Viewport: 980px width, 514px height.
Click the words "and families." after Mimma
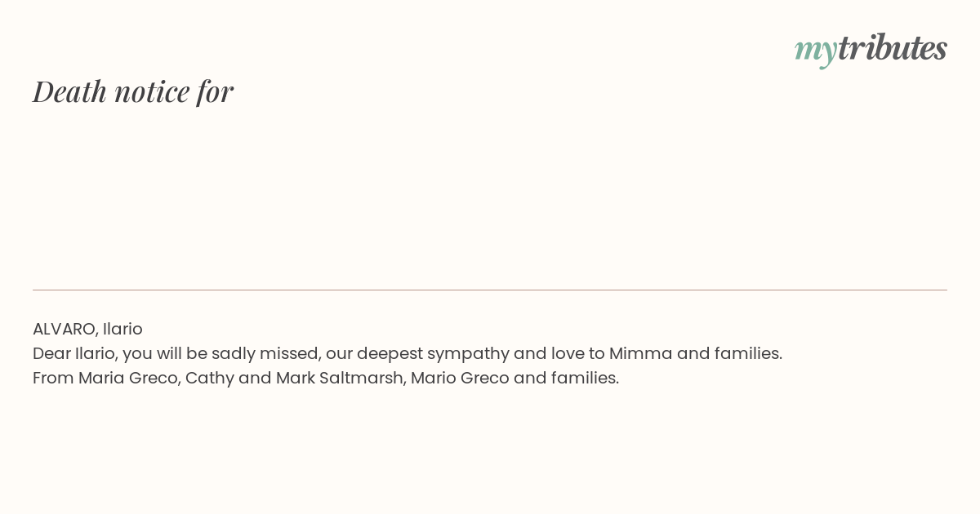coord(729,353)
